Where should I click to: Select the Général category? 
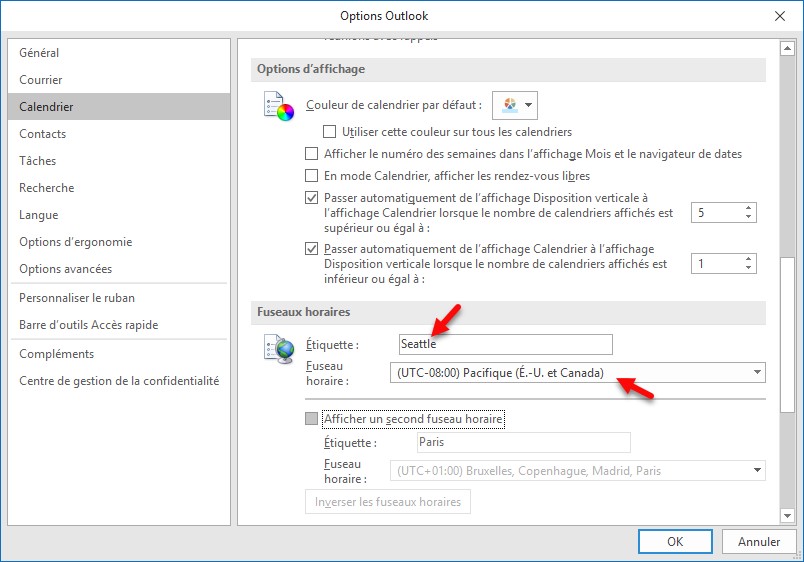coord(119,53)
